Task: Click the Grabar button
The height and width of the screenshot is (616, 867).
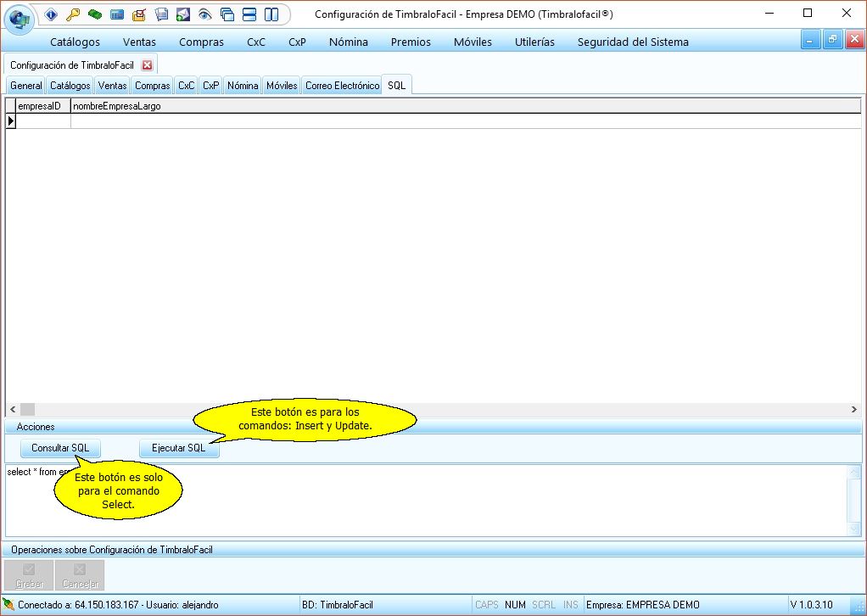Action: (x=30, y=575)
